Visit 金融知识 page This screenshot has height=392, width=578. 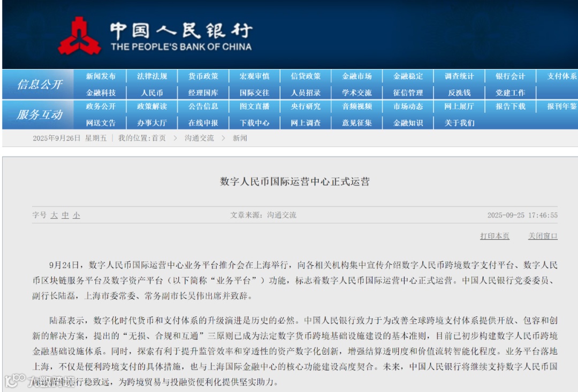(408, 123)
